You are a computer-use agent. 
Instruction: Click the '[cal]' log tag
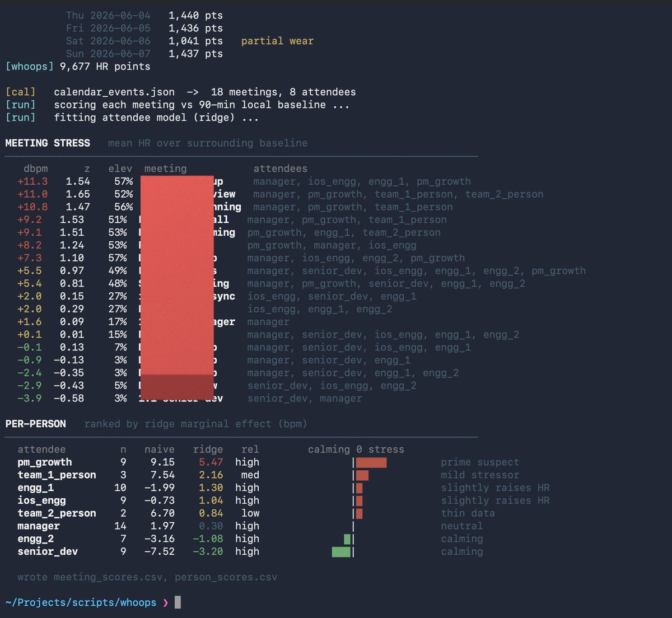coord(20,92)
